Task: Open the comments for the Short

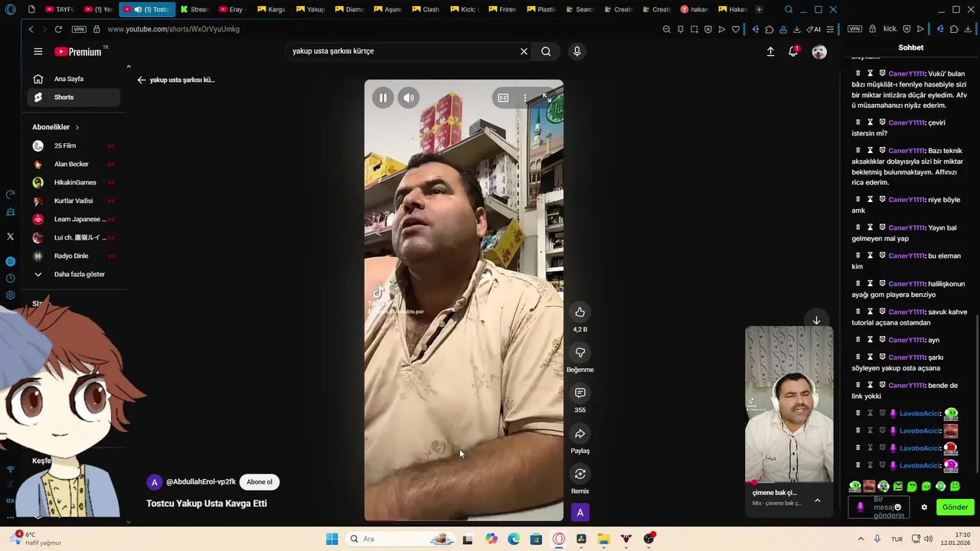Action: pos(580,393)
